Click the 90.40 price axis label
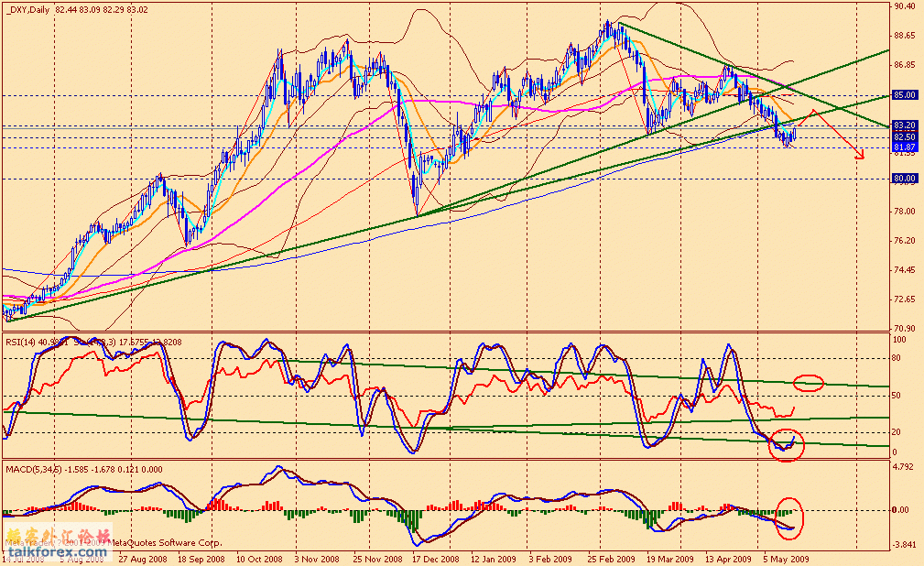Image resolution: width=924 pixels, height=566 pixels. coord(905,6)
